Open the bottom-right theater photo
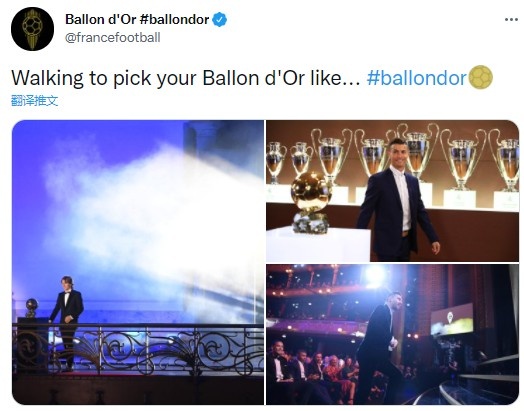The width and height of the screenshot is (524, 411). click(392, 334)
